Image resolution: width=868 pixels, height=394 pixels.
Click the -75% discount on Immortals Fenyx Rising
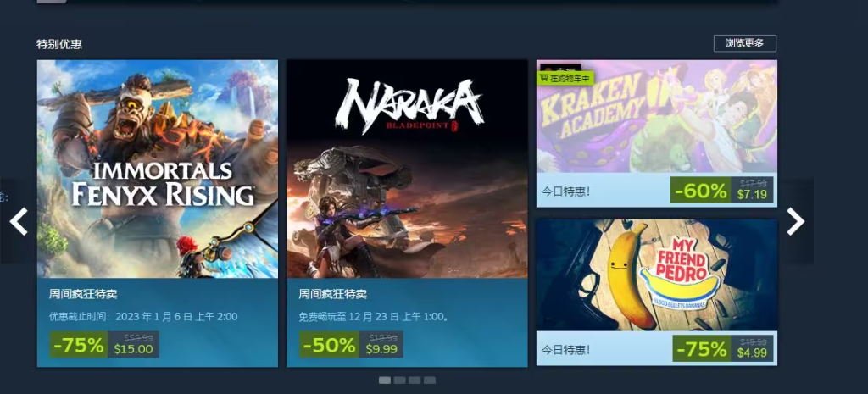click(x=79, y=345)
